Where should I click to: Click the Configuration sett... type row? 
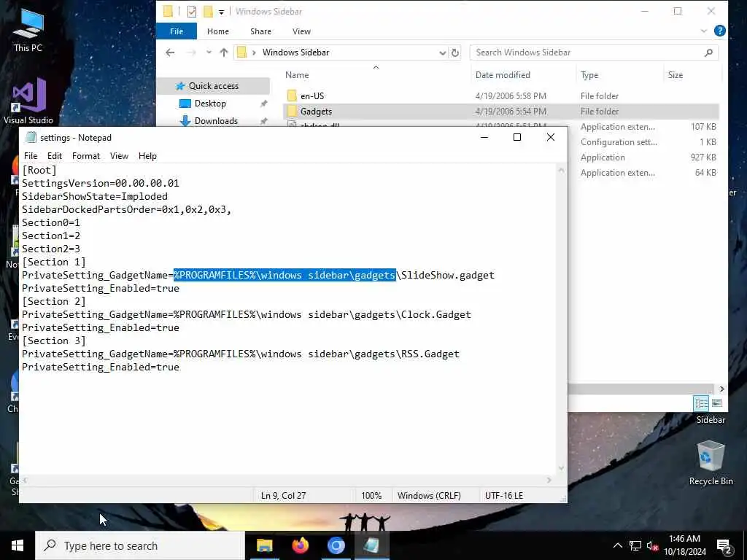619,142
